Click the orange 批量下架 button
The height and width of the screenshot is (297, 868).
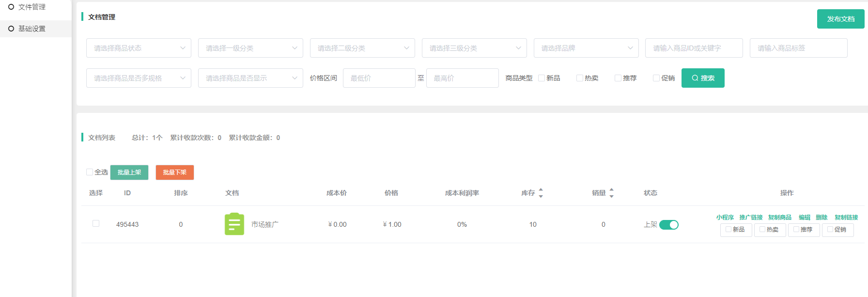pos(175,172)
